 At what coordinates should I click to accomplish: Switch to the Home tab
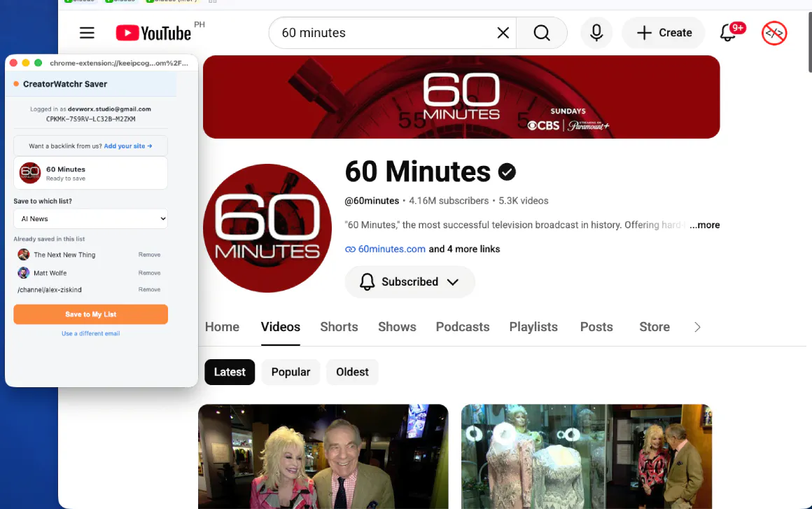click(222, 327)
